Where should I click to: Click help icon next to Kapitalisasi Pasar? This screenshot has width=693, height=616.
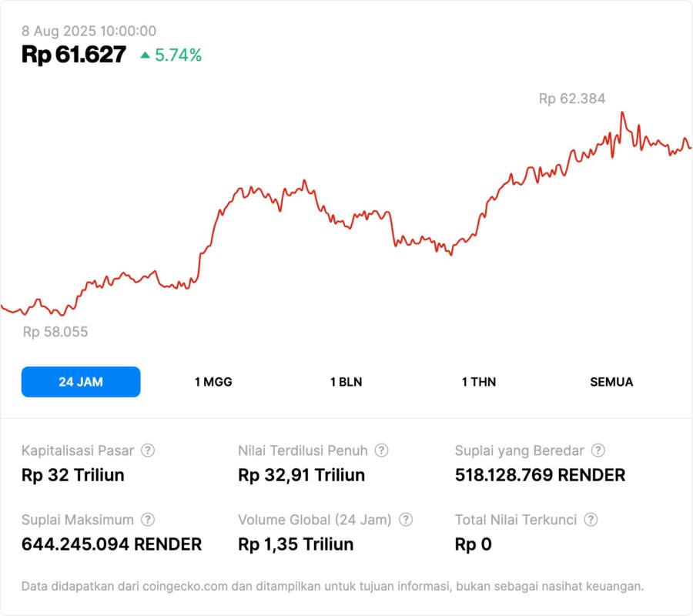point(148,450)
